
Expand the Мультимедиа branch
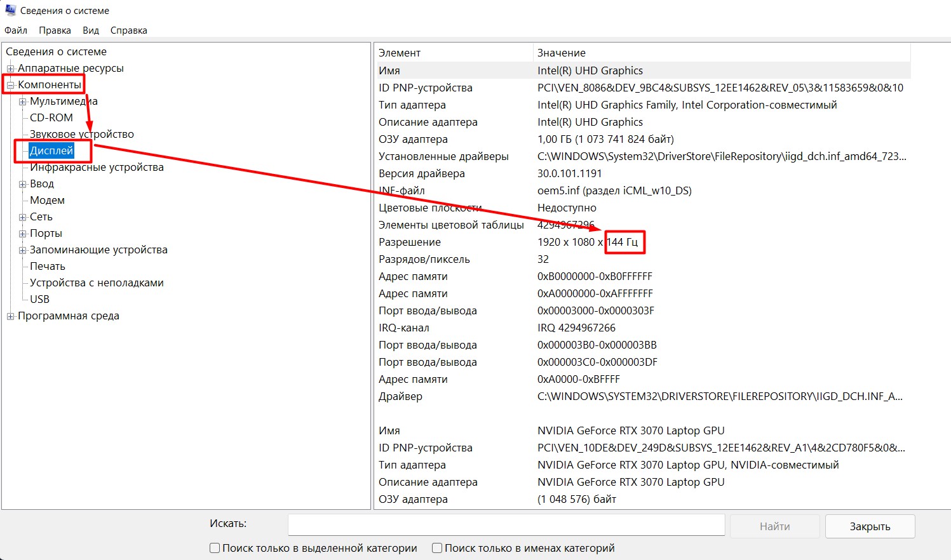[23, 101]
